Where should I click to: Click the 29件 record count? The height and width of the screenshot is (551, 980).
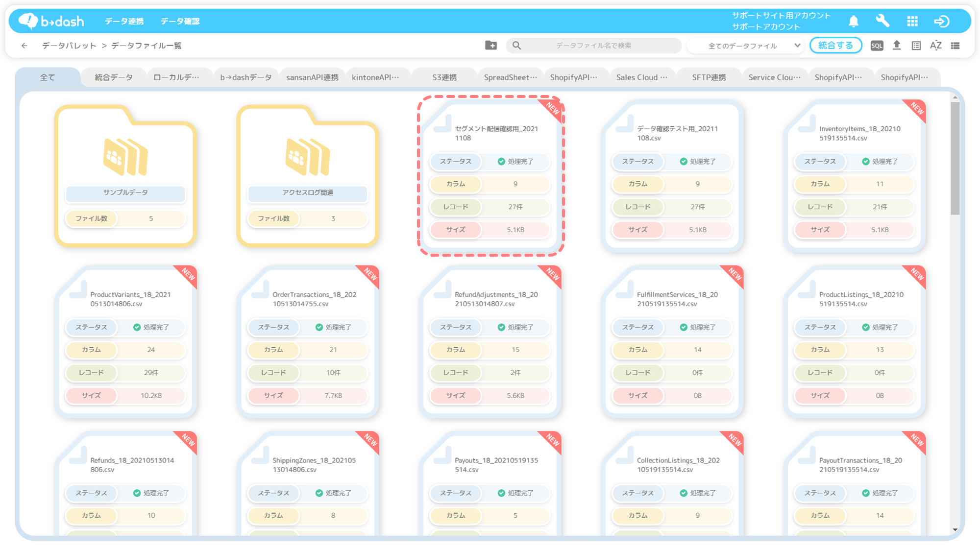coord(151,373)
